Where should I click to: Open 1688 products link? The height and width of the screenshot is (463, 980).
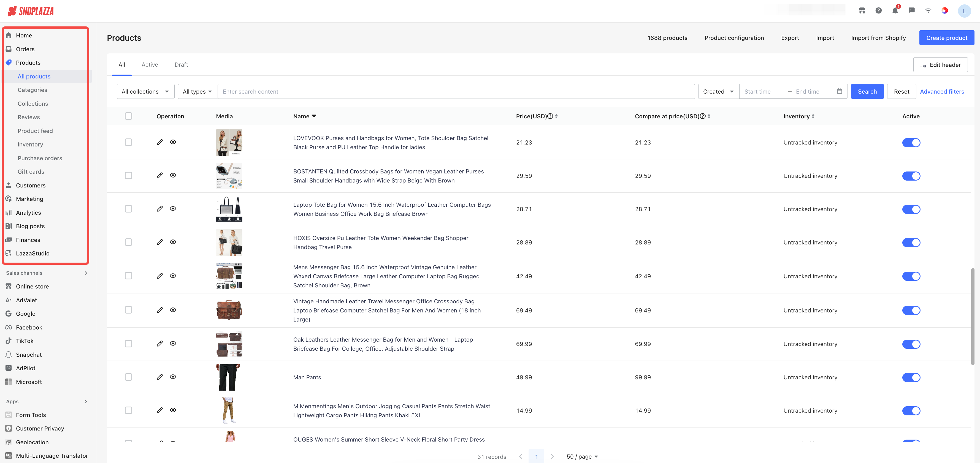667,38
